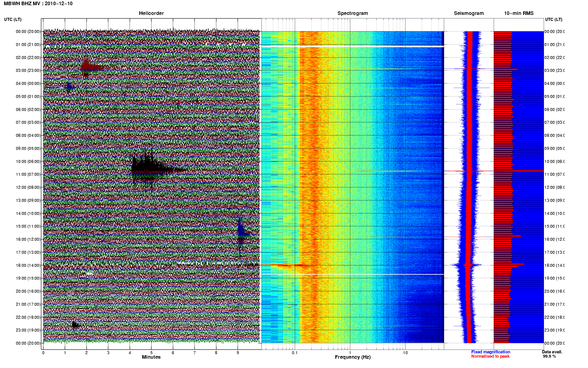Image resolution: width=588 pixels, height=368 pixels.
Task: Click the '20:00 (16:00)' time label on left
Action: pos(28,291)
